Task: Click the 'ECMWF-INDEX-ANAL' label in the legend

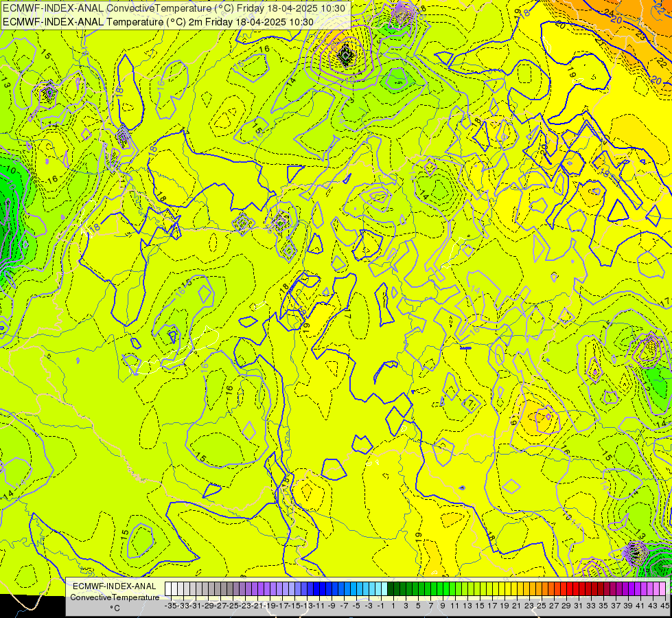Action: coord(115,586)
